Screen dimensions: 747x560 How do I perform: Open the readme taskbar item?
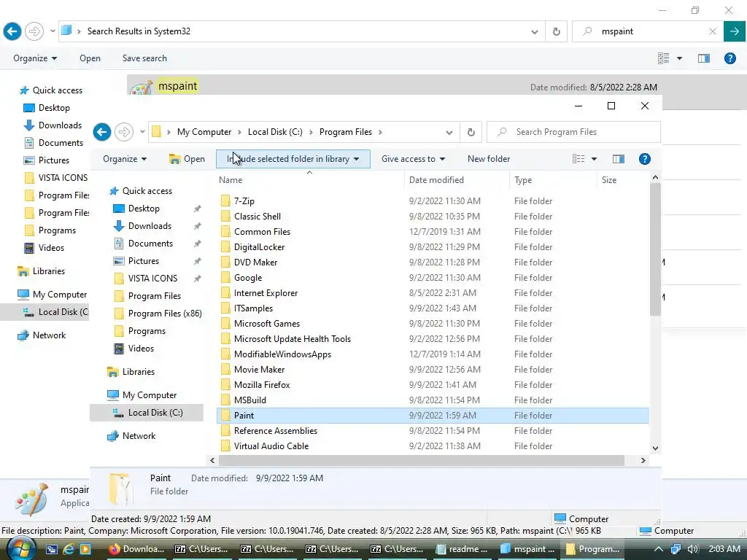point(462,549)
